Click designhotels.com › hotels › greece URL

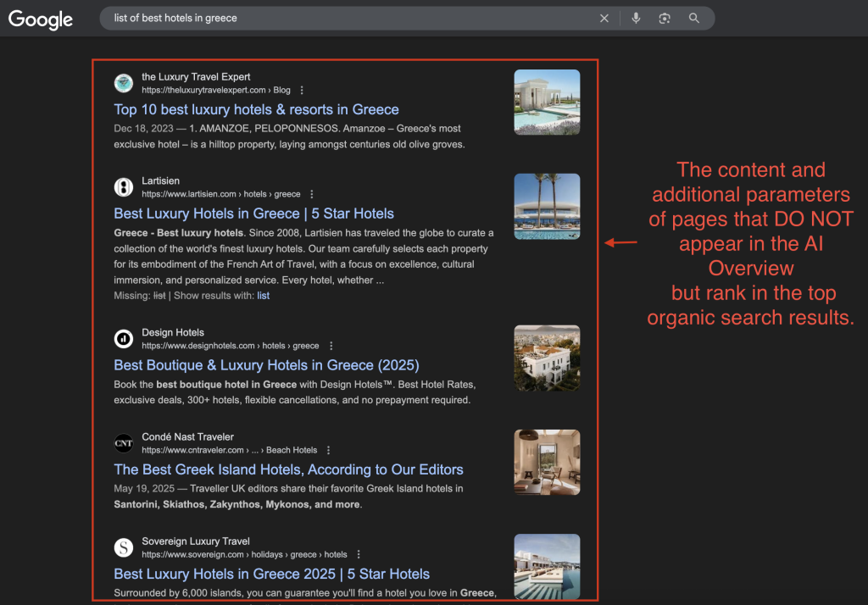(x=231, y=346)
